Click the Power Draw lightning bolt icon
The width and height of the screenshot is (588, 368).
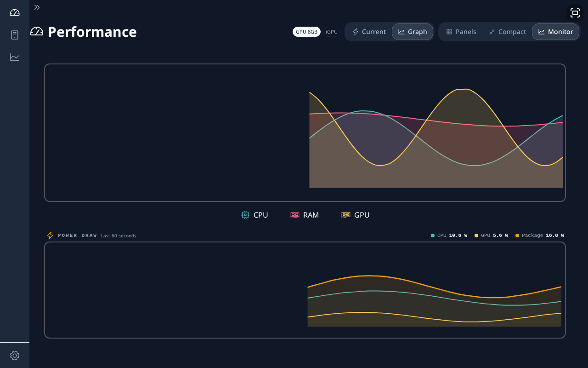(x=50, y=236)
